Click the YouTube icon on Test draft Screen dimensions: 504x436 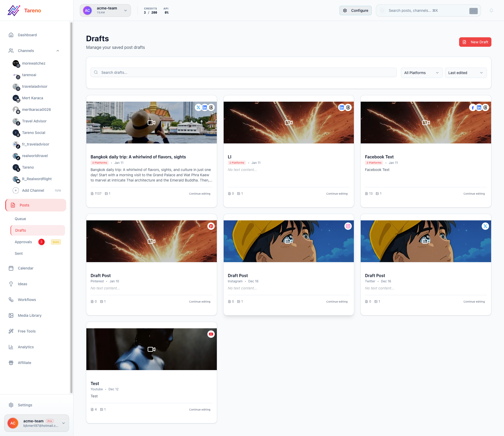coord(211,334)
